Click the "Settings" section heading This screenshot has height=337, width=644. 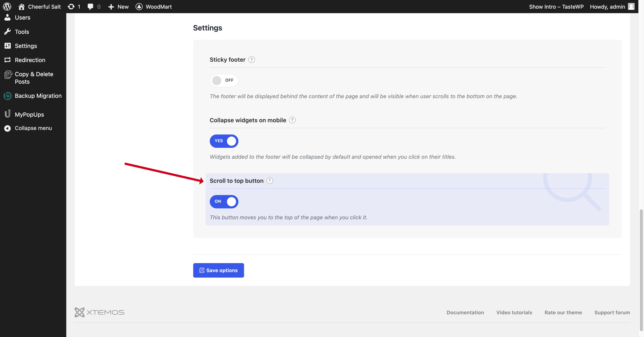(207, 28)
